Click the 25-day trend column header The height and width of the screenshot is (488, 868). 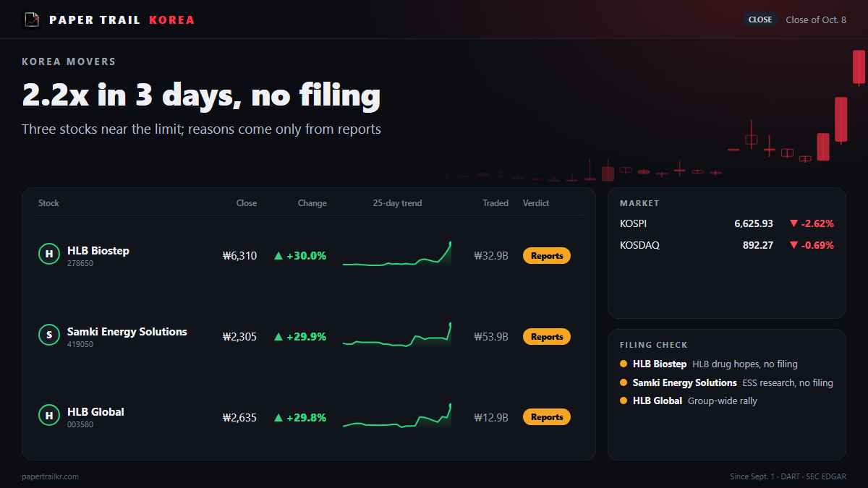coord(397,203)
